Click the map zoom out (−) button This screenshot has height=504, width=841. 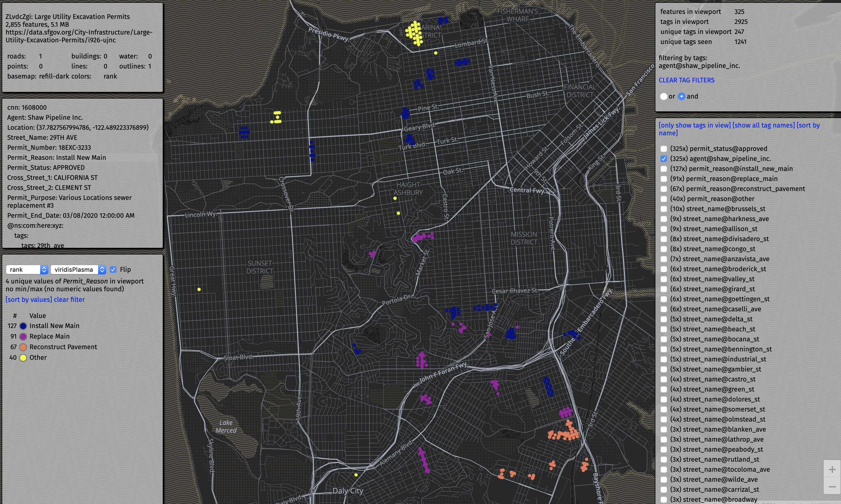click(832, 487)
